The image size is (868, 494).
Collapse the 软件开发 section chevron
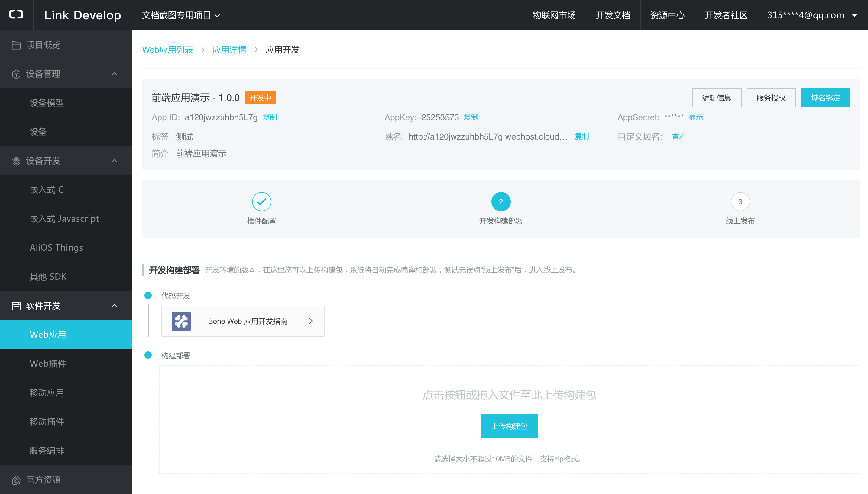click(115, 306)
